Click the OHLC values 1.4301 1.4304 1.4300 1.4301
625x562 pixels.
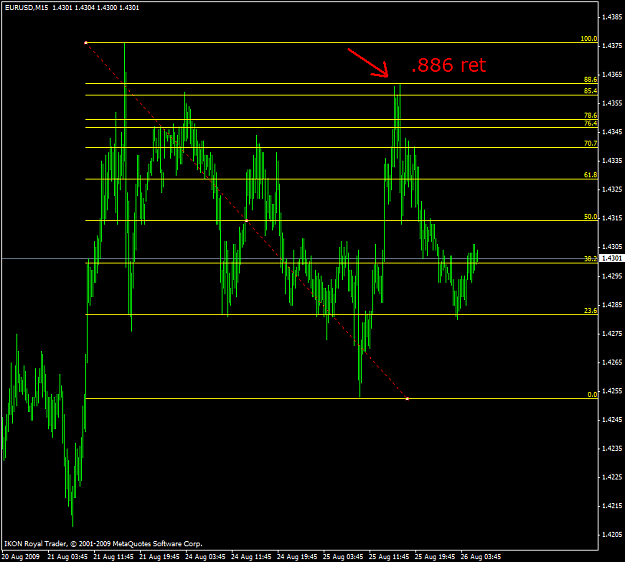click(96, 8)
